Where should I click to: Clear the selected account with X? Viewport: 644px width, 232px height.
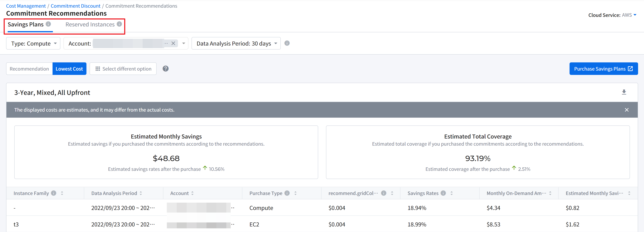click(x=173, y=43)
